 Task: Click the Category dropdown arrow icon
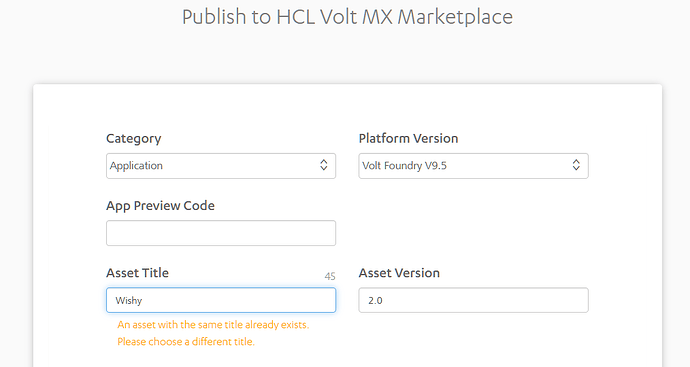pyautogui.click(x=323, y=165)
